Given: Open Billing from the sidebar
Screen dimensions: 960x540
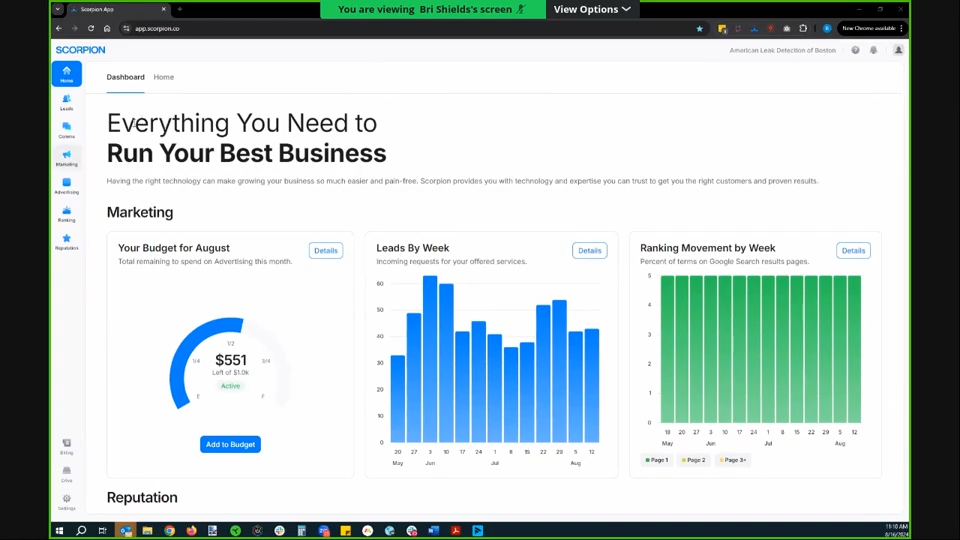Looking at the screenshot, I should [66, 445].
